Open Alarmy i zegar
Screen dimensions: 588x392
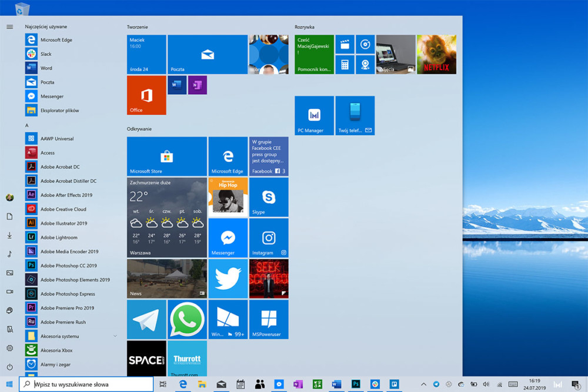click(71, 364)
